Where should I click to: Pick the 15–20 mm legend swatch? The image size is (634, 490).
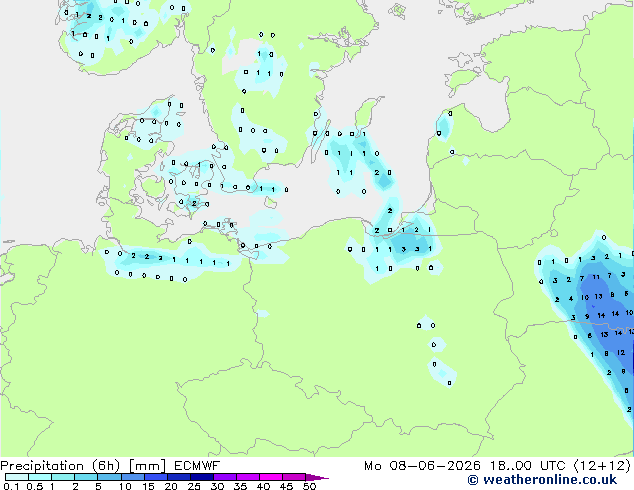(155, 477)
